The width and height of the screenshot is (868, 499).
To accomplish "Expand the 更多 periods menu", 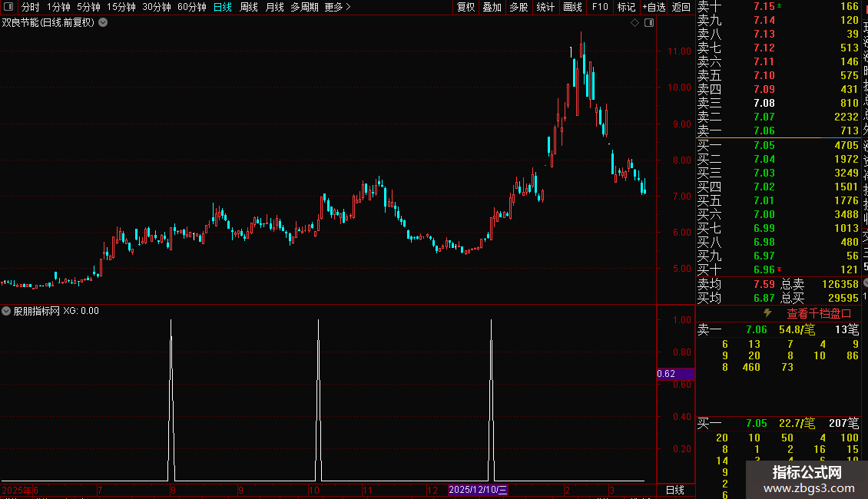I will [338, 7].
